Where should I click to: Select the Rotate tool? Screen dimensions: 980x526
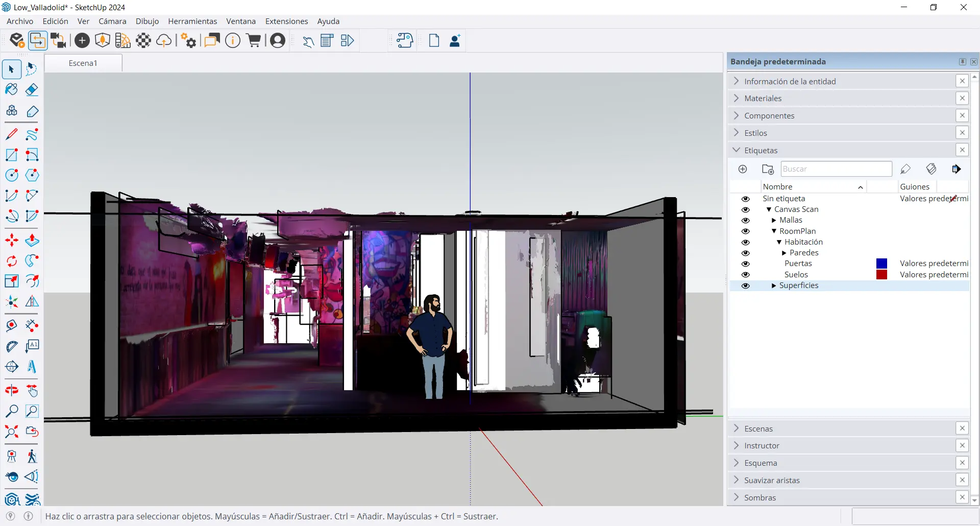point(12,261)
